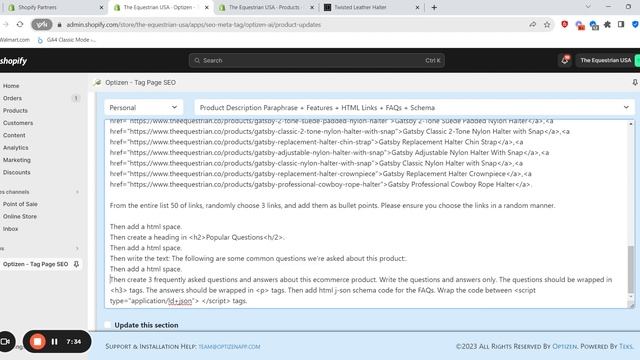640x360 pixels.
Task: Toggle the recording camera icon
Action: [6, 342]
